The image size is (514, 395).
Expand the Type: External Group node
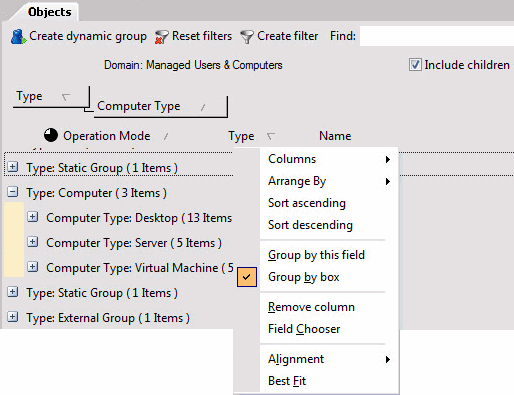(13, 317)
